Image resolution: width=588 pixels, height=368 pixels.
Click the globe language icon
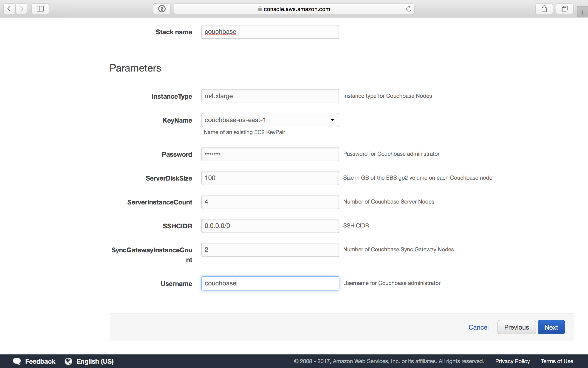tap(68, 361)
